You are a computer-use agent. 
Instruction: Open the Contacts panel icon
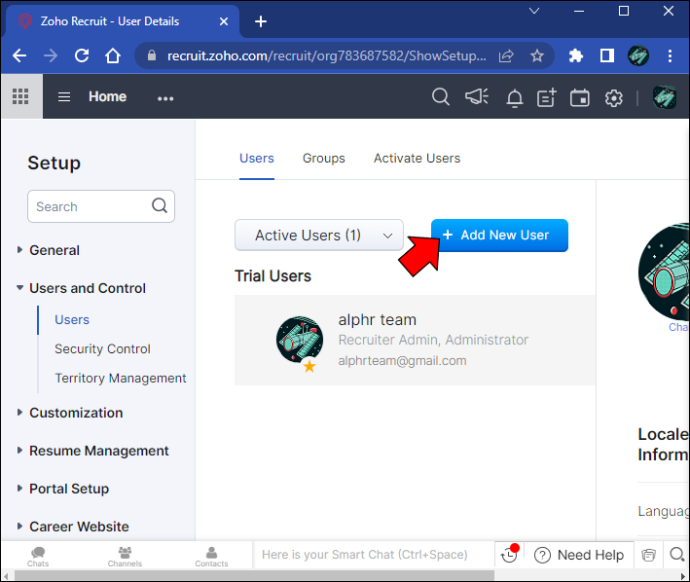[212, 556]
